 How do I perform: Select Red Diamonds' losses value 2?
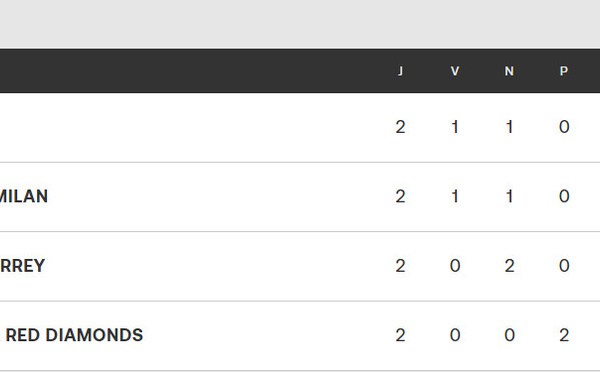point(564,335)
